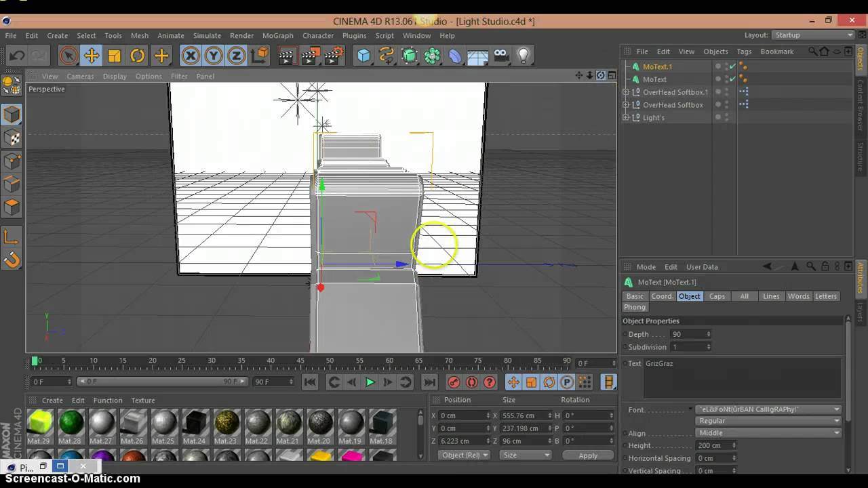Open the Align Middle dropdown
This screenshot has height=488, width=868.
click(768, 433)
